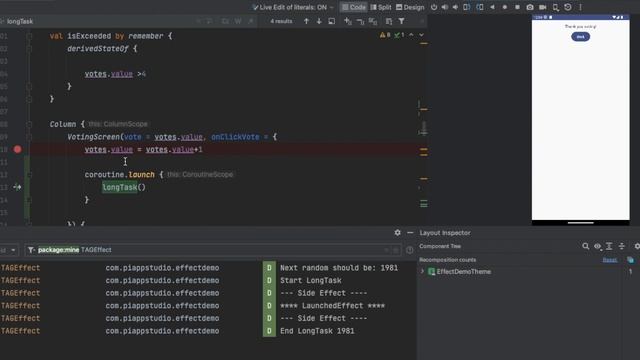This screenshot has width=640, height=360.
Task: Open search filter funnel icon
Action: coord(402,21)
